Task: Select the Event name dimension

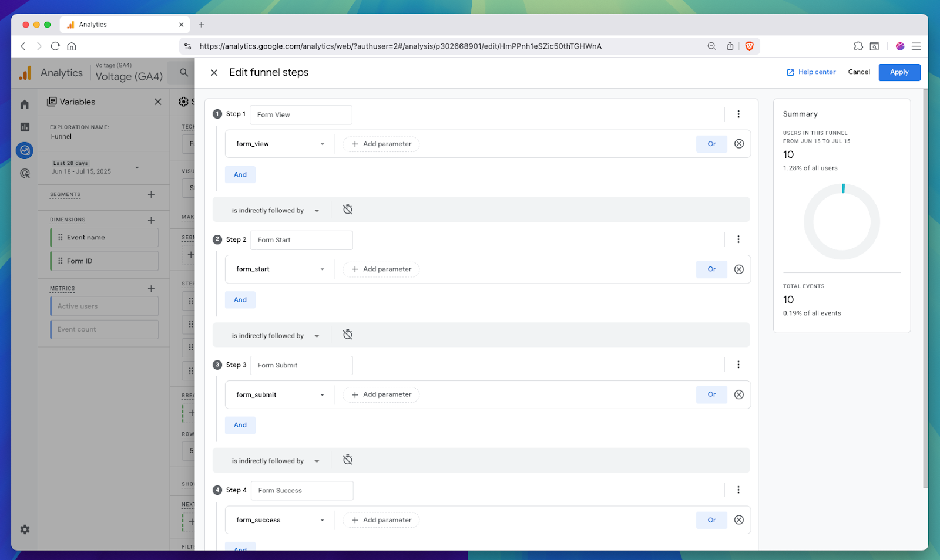Action: point(105,237)
